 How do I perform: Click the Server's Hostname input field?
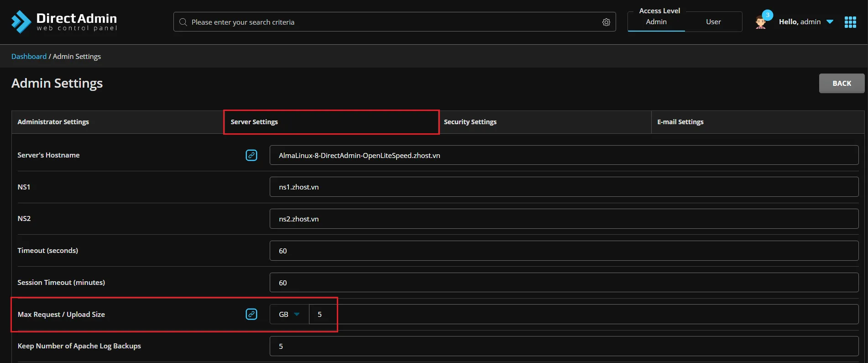point(564,155)
